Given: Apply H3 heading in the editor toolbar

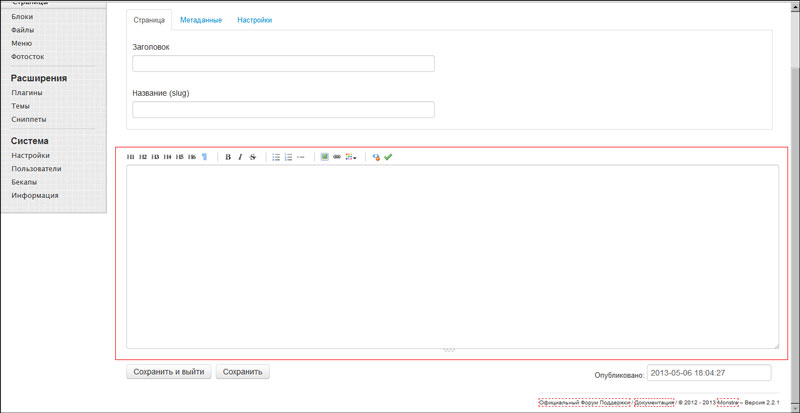Looking at the screenshot, I should pyautogui.click(x=155, y=157).
